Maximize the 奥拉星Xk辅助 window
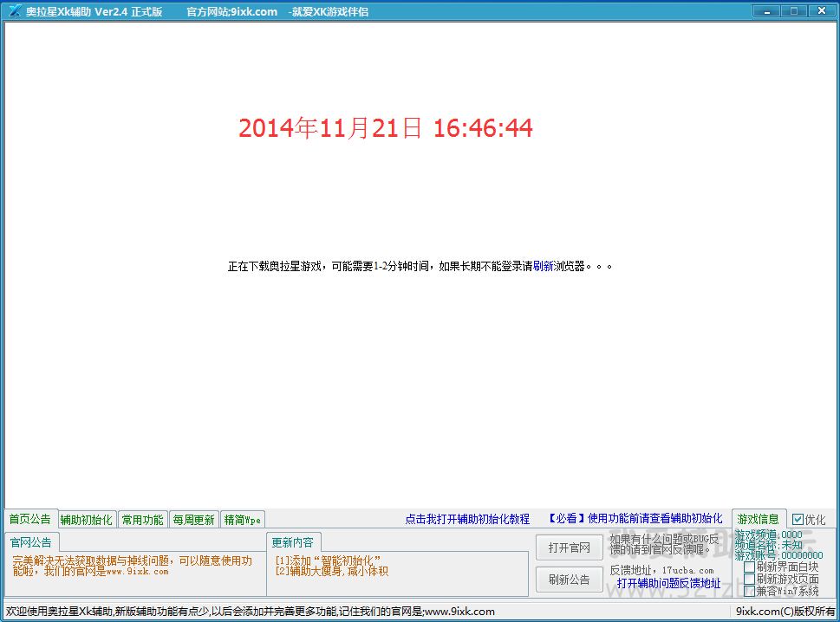Viewport: 840px width, 622px height. (x=794, y=10)
